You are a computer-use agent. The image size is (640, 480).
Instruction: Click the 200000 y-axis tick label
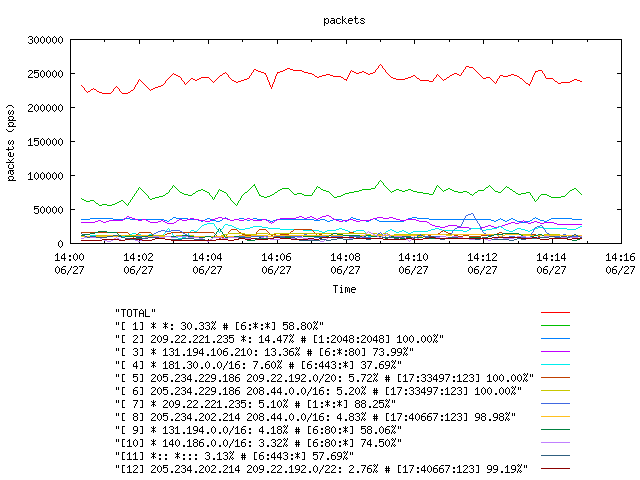pos(45,108)
